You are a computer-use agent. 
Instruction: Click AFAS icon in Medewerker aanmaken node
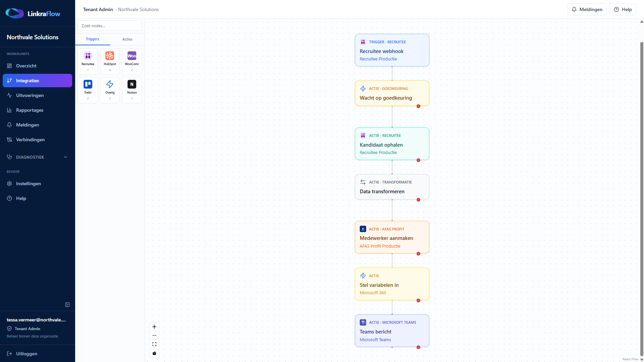pos(363,229)
